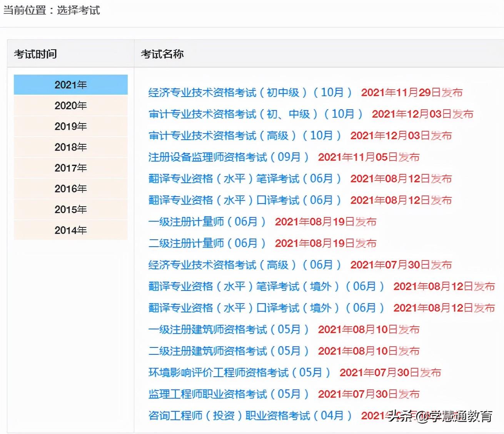Click 2021年12月03日发布 date beside 审计(高级)
This screenshot has width=504, height=434.
coord(401,135)
